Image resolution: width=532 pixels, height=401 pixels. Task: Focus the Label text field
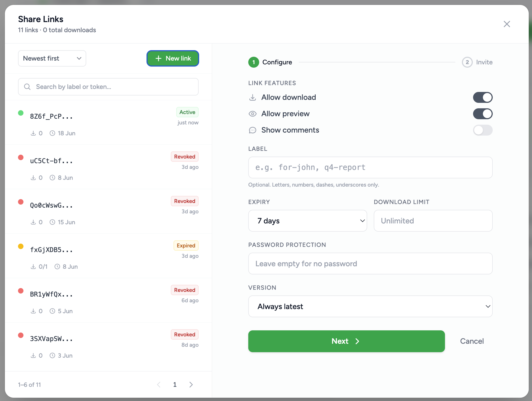(370, 167)
